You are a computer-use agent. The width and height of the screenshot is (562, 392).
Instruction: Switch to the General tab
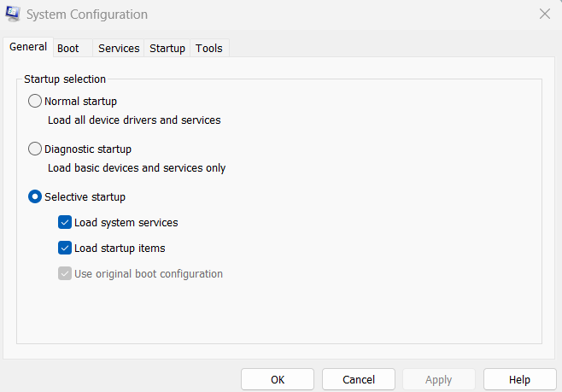pos(27,48)
